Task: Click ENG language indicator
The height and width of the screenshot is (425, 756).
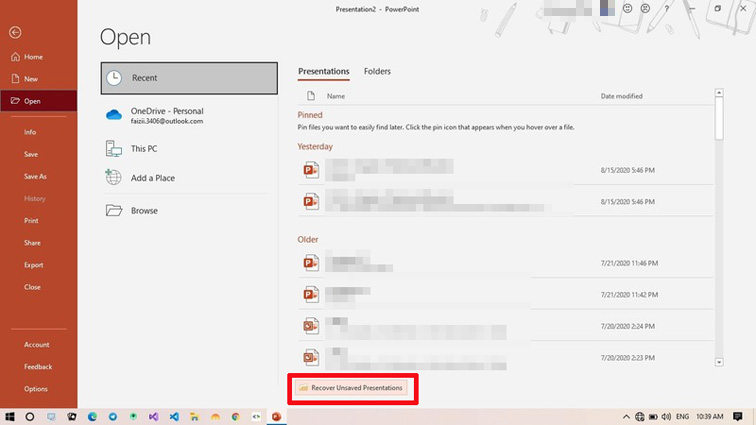Action: click(682, 416)
